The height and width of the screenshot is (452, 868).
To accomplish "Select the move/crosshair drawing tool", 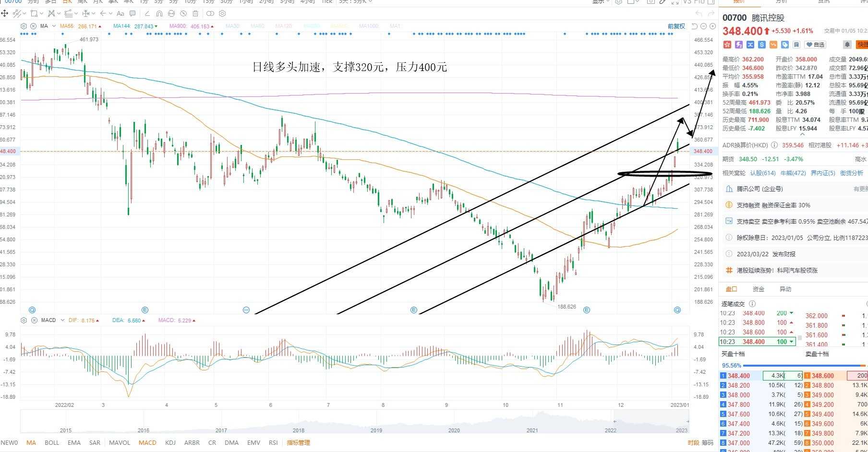I will point(5,13).
